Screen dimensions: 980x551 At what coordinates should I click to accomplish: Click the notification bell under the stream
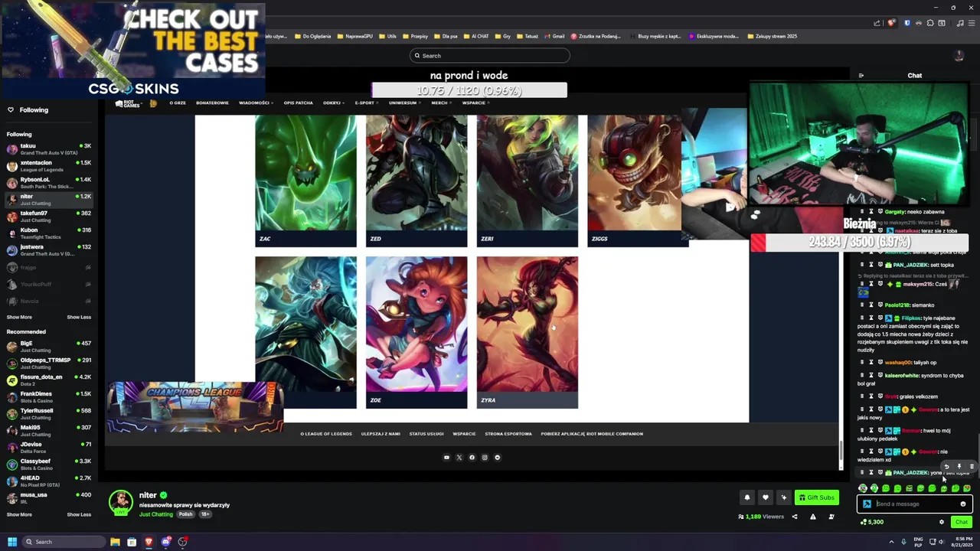[747, 497]
